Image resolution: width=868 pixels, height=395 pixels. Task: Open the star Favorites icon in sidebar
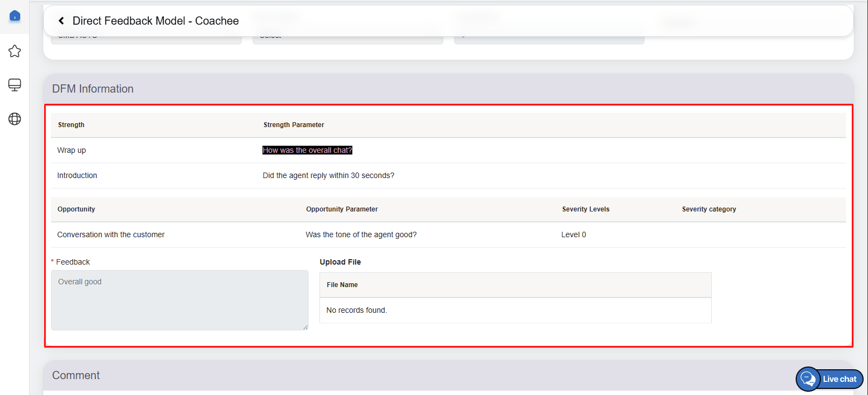coord(15,51)
